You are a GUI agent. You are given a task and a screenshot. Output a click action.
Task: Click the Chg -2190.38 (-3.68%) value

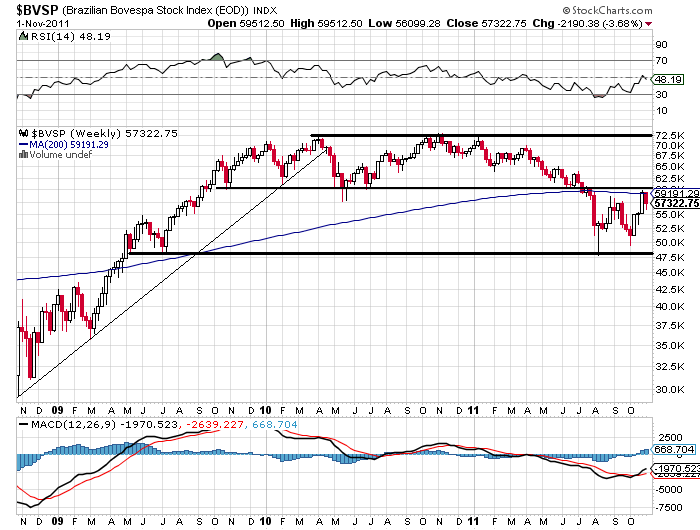click(588, 23)
